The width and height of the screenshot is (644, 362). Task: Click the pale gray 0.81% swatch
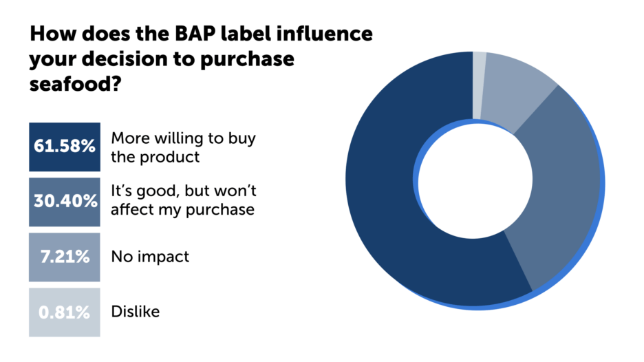[65, 312]
